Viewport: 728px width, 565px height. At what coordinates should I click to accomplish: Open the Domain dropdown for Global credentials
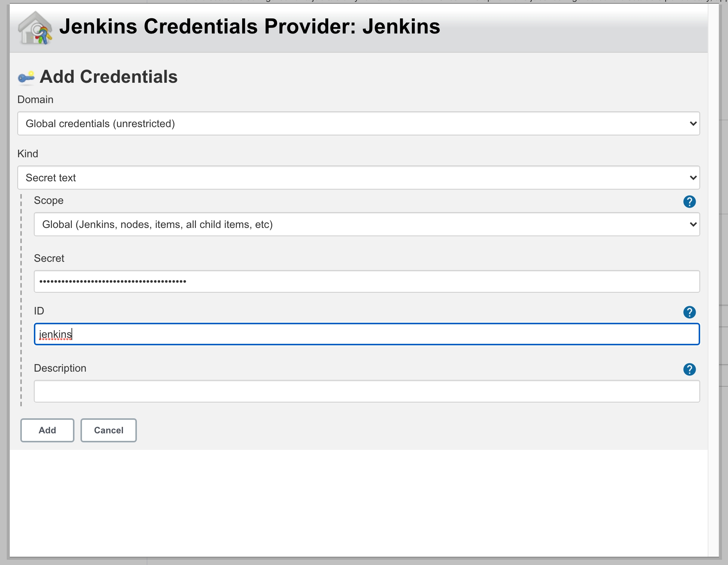coord(358,123)
